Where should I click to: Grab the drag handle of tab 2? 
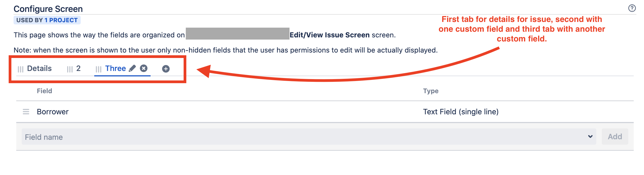coord(70,69)
